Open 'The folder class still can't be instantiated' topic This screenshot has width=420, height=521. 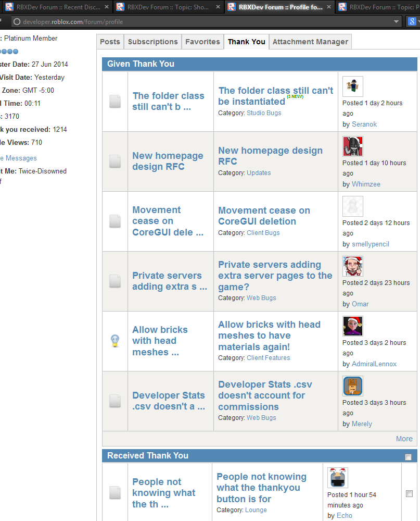pyautogui.click(x=275, y=96)
